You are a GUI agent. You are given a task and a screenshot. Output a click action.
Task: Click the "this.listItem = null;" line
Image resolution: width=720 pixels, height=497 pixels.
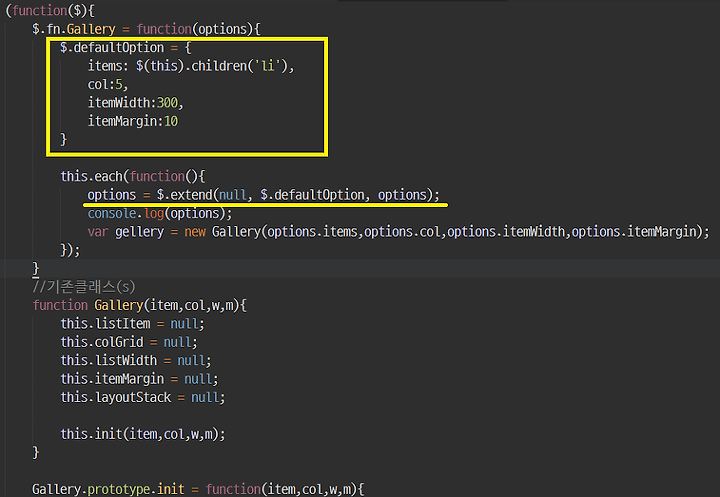click(x=132, y=324)
